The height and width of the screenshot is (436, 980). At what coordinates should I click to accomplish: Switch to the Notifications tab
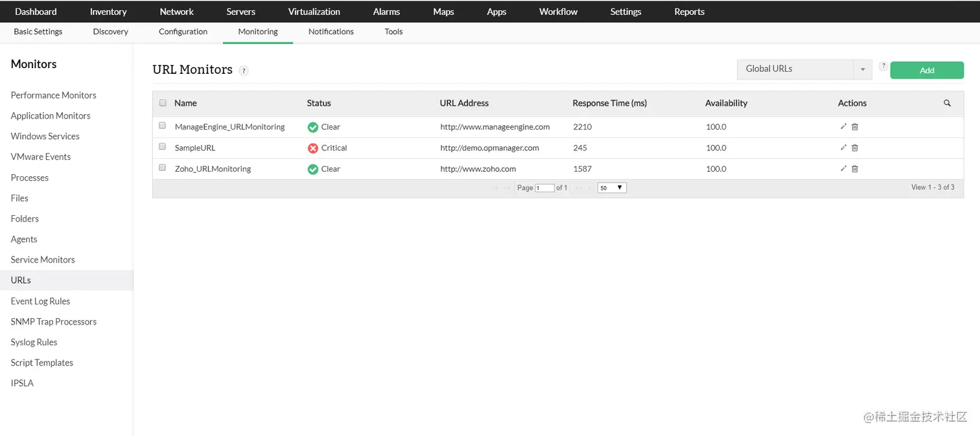click(331, 31)
